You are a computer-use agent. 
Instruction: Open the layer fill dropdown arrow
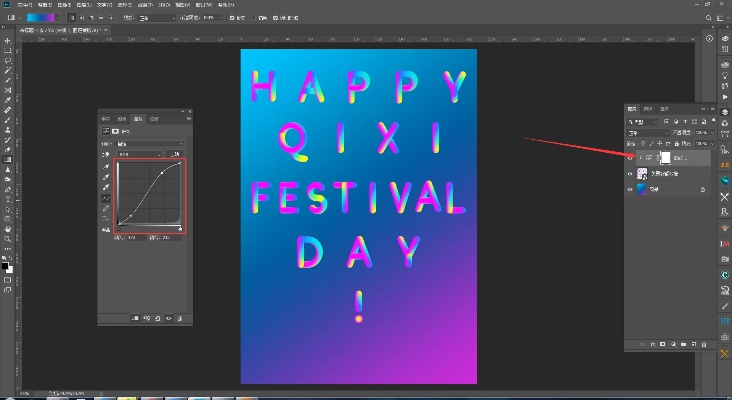coord(712,143)
